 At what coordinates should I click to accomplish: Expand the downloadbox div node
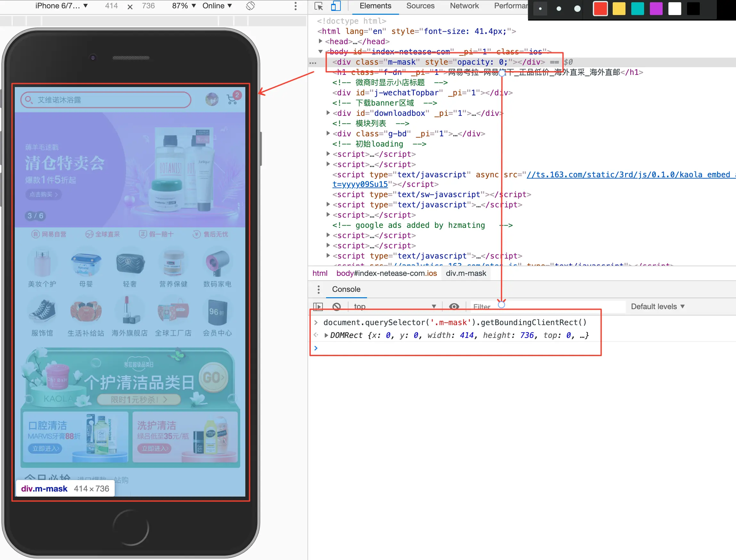pyautogui.click(x=328, y=113)
